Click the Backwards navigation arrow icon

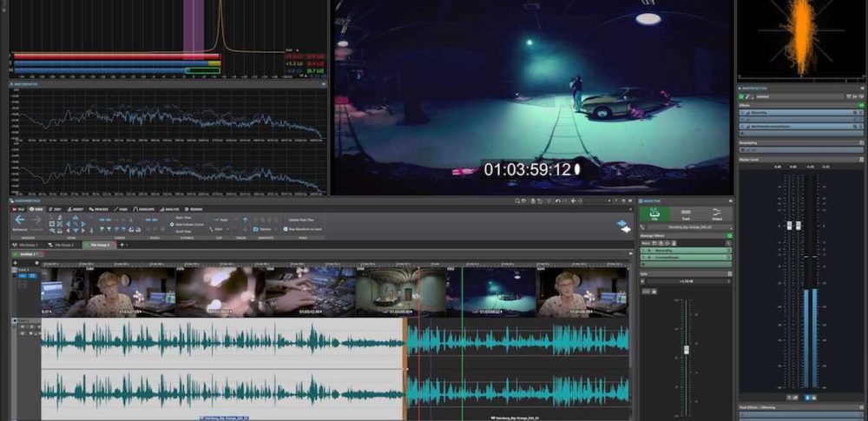click(x=19, y=220)
